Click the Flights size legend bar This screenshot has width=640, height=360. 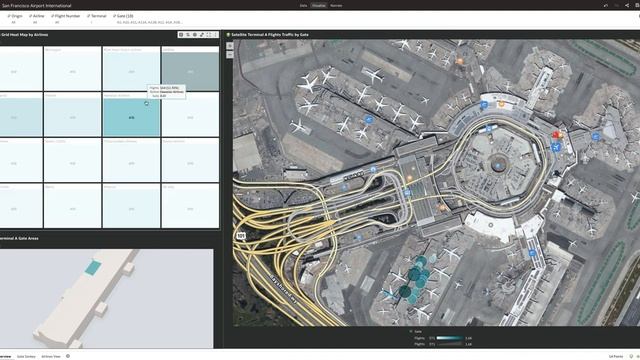(x=450, y=344)
